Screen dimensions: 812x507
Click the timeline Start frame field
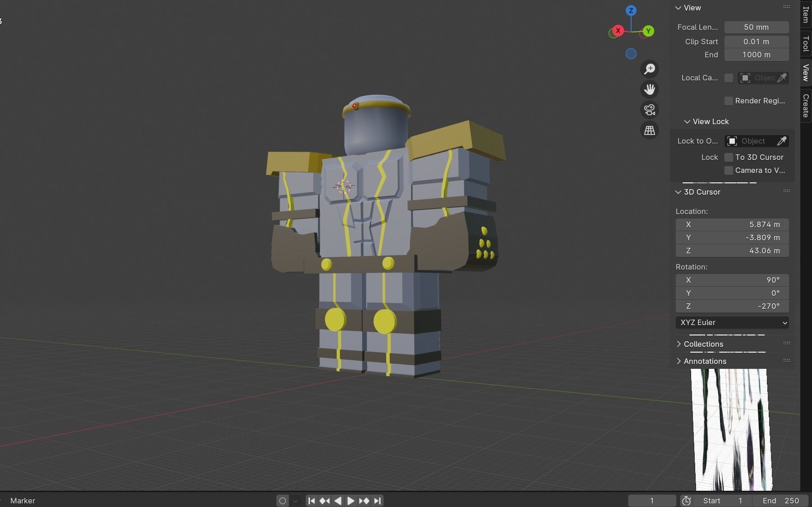pos(722,501)
